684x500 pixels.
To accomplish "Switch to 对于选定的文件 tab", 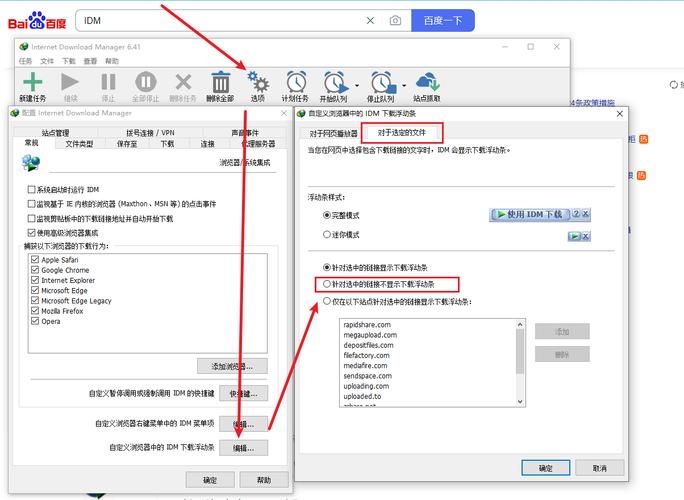I will 401,133.
